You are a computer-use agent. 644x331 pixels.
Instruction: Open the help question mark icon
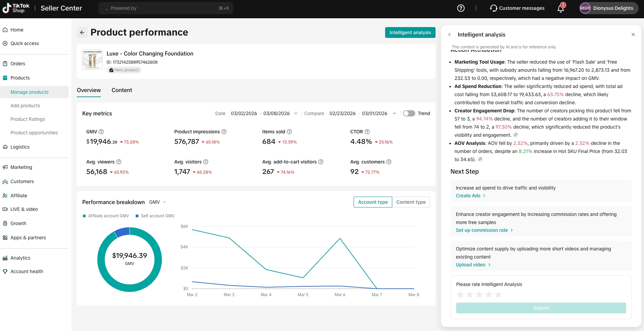pos(461,8)
